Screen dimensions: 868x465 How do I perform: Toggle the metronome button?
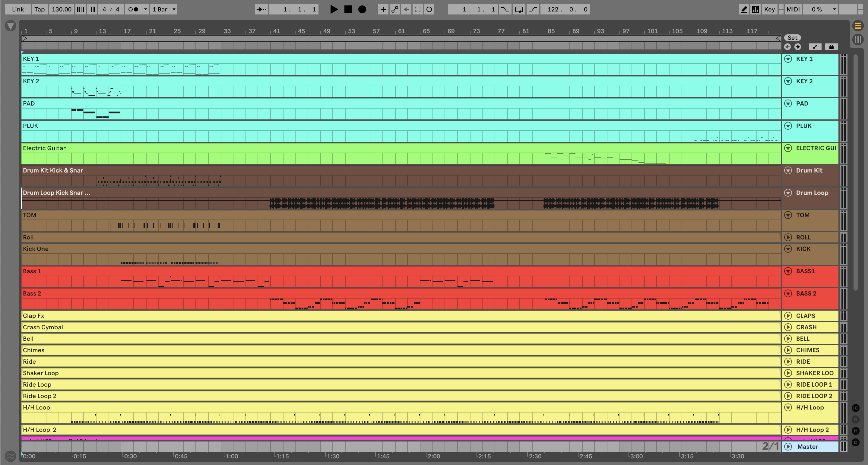coord(133,9)
